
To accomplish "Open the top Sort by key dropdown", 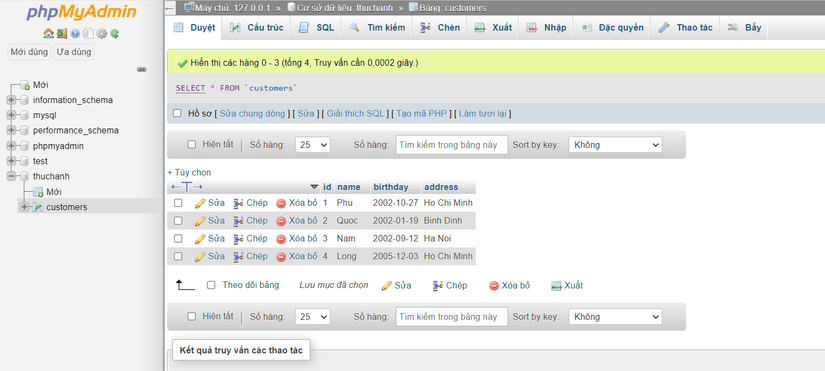I will [615, 145].
